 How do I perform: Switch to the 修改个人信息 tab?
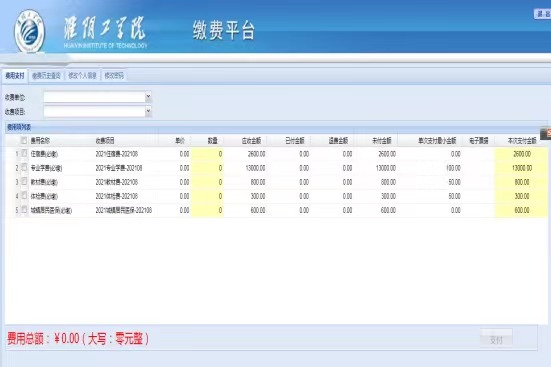(83, 76)
